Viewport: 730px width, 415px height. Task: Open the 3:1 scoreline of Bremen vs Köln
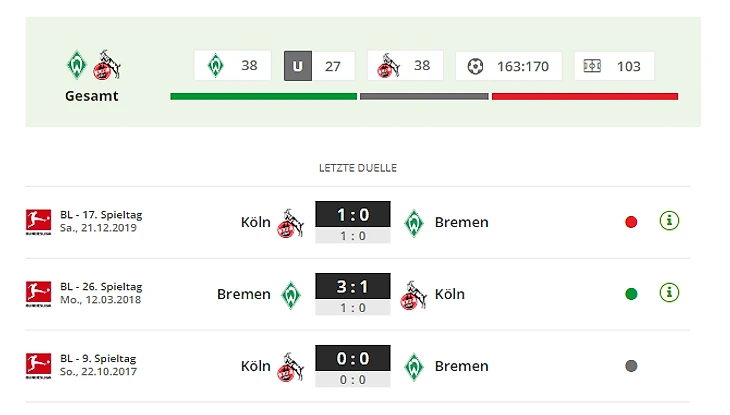point(353,286)
